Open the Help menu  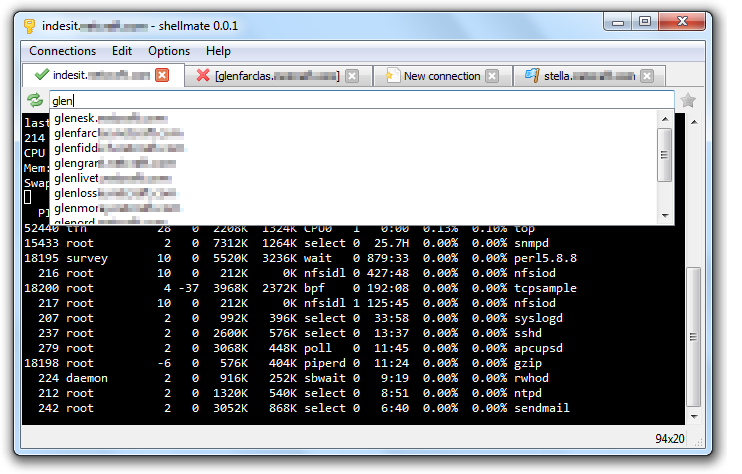coord(218,51)
